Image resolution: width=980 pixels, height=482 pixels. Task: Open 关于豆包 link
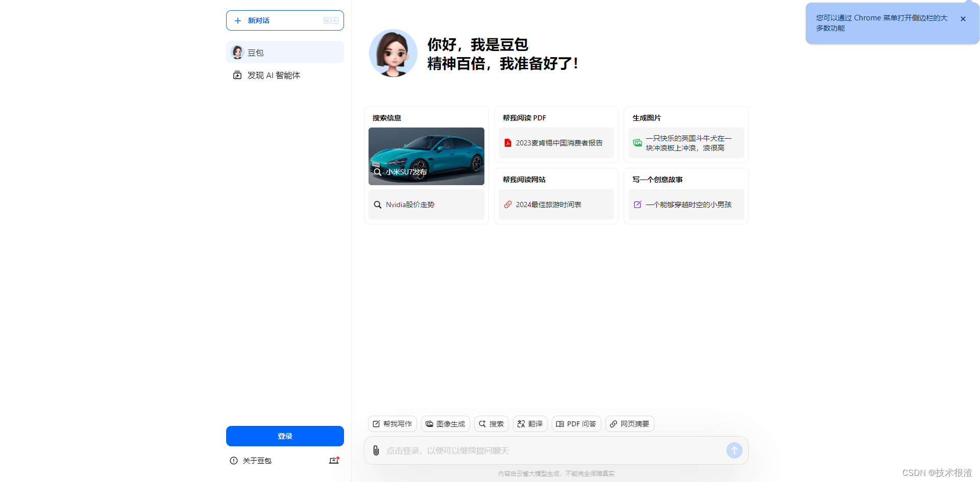coord(257,461)
